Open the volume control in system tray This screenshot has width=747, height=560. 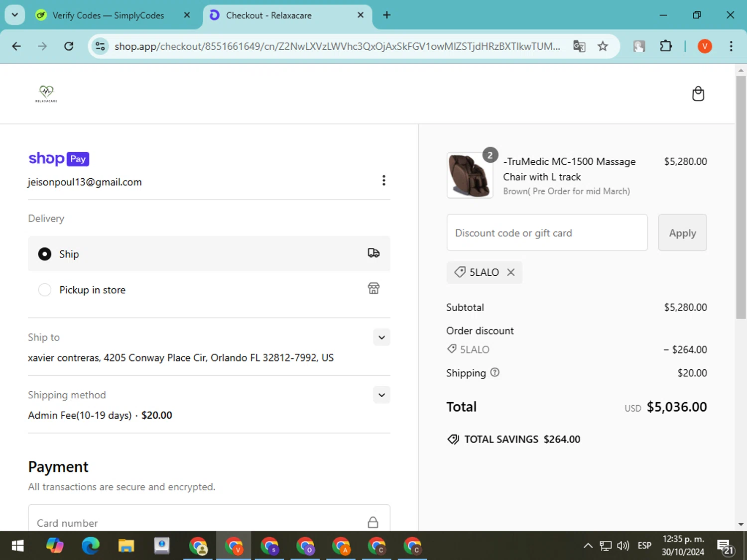click(x=623, y=546)
